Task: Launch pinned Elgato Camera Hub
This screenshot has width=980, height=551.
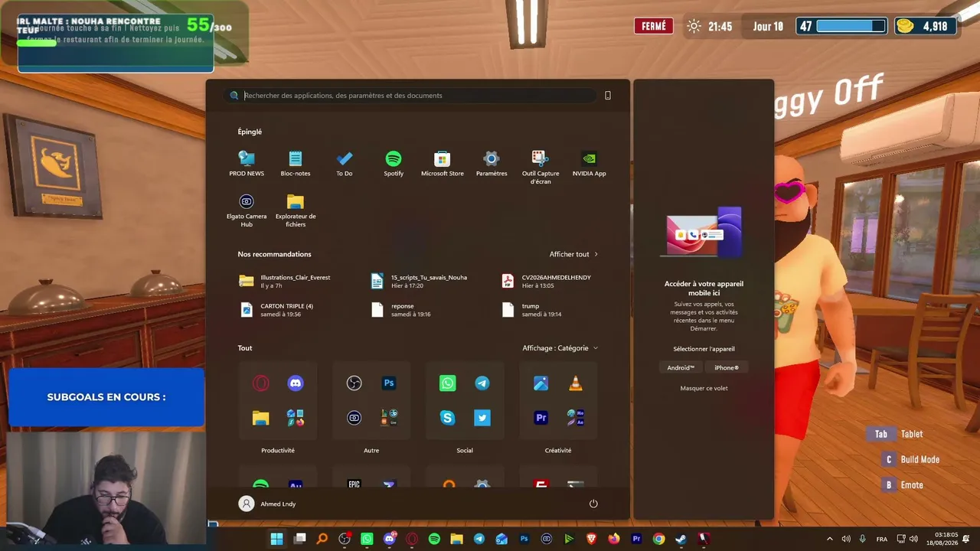Action: click(x=247, y=210)
